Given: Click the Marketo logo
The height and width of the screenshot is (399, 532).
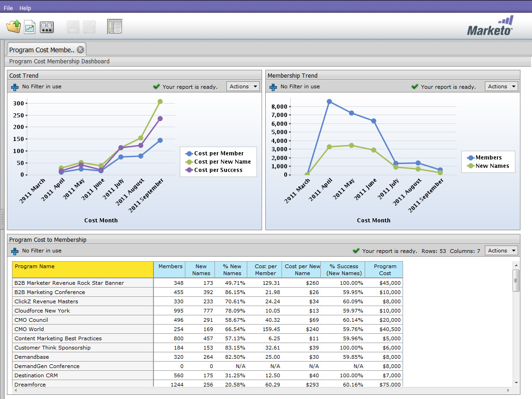Looking at the screenshot, I should point(490,26).
